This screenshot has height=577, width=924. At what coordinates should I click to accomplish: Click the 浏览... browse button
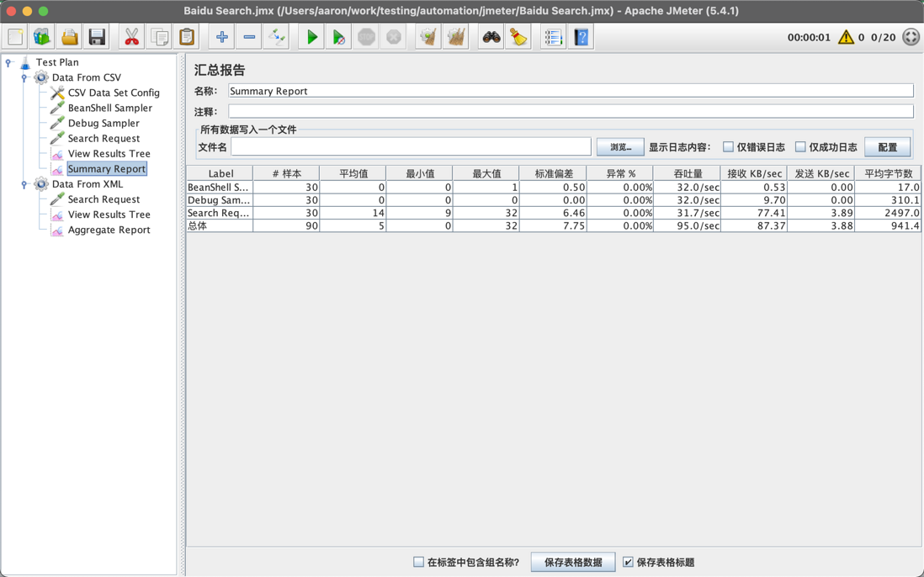620,147
